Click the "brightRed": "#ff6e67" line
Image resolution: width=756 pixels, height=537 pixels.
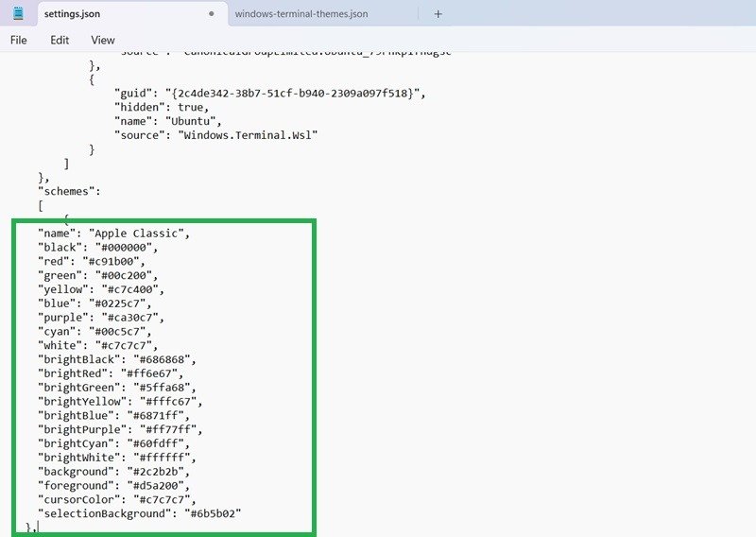pyautogui.click(x=111, y=373)
